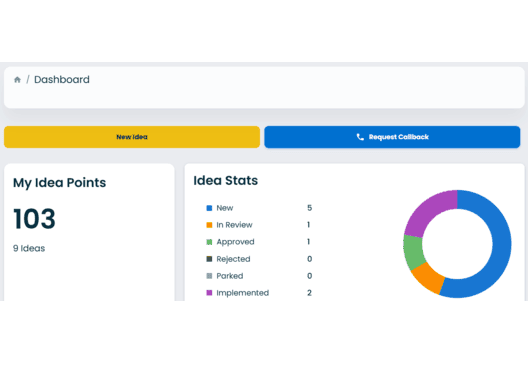This screenshot has height=365, width=528.
Task: Click the purple Implemented legend square
Action: 209,293
